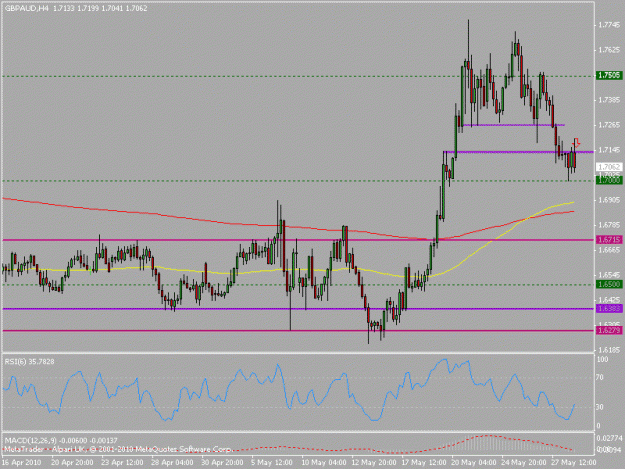Click the 20 May 04:00 time label
Viewport: 625px width, 469px height.
(x=472, y=462)
